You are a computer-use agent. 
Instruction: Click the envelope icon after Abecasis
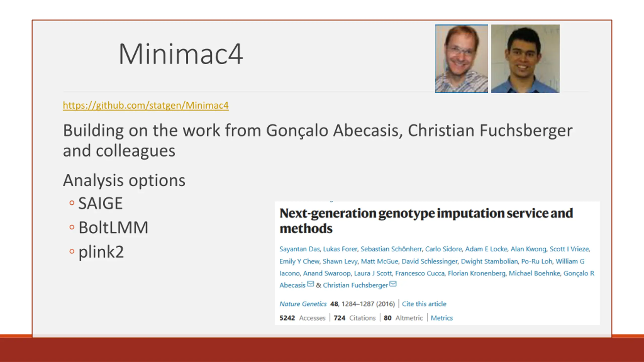click(x=310, y=284)
